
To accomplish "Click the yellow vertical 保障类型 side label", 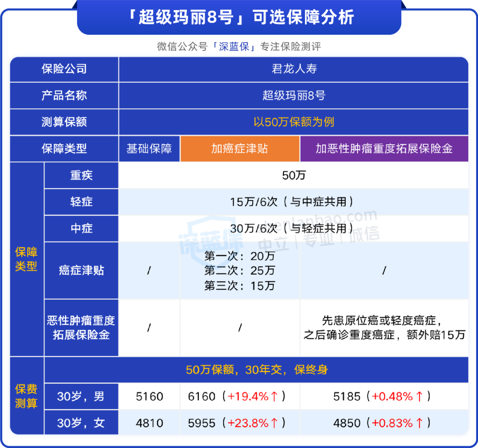I will [x=26, y=259].
